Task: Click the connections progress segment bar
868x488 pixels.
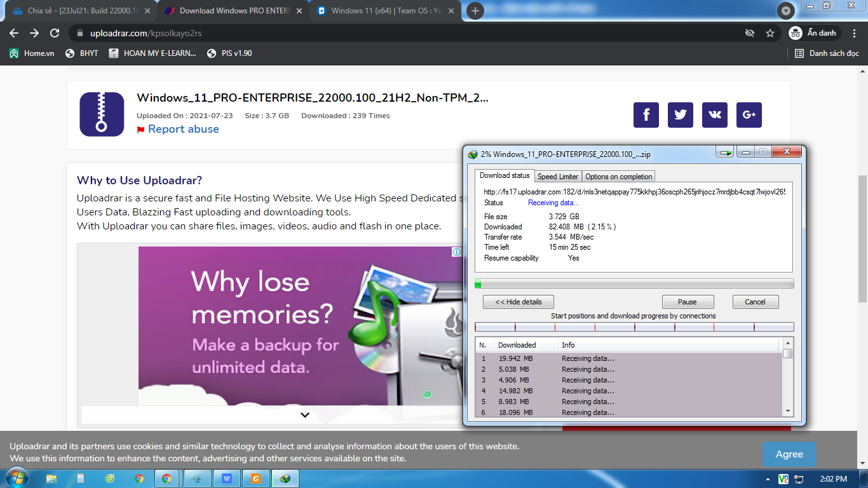Action: pyautogui.click(x=634, y=327)
